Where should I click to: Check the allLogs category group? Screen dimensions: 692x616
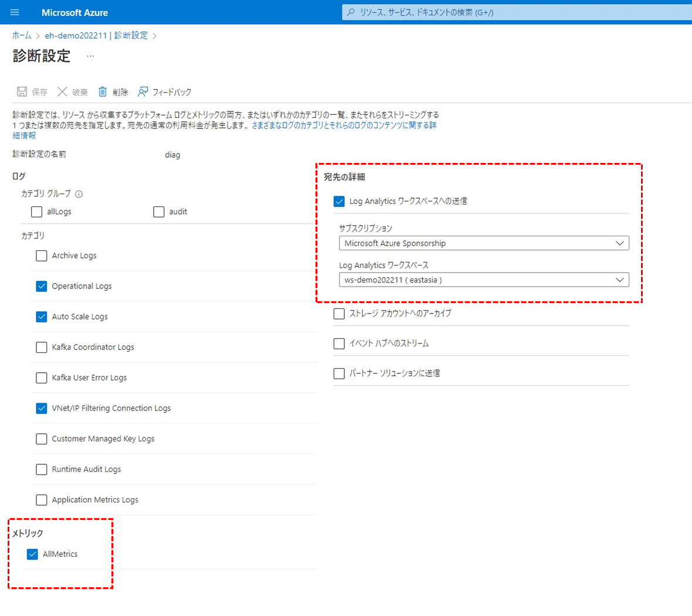[36, 212]
